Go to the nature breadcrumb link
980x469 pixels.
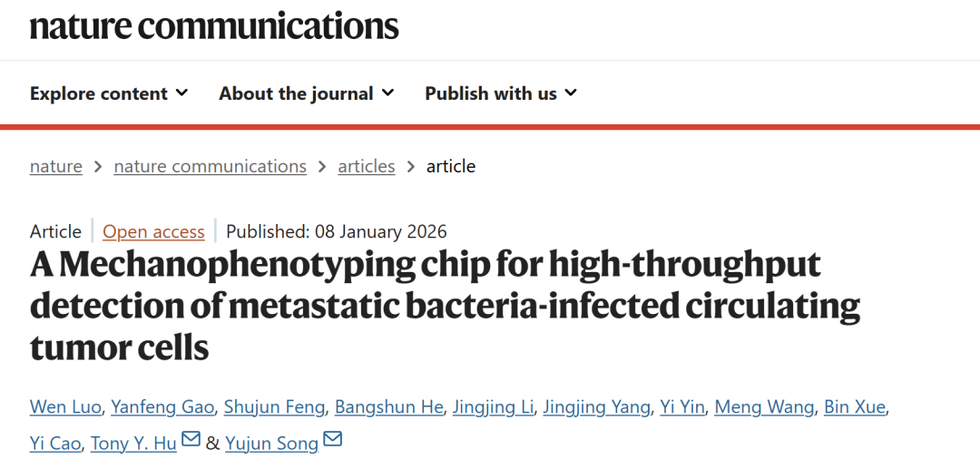[x=56, y=166]
